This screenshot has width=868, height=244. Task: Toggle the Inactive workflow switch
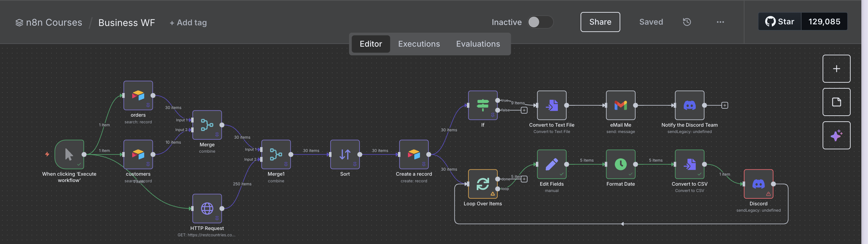pyautogui.click(x=540, y=22)
